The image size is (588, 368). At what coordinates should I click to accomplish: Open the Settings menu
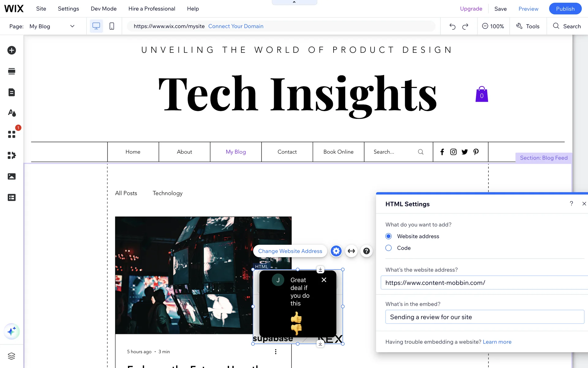click(x=68, y=9)
